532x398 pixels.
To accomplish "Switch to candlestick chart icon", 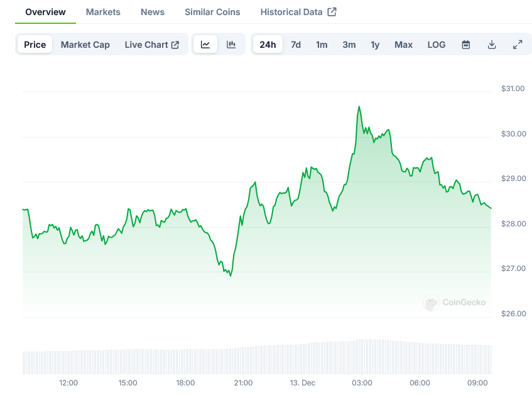I will [x=231, y=45].
